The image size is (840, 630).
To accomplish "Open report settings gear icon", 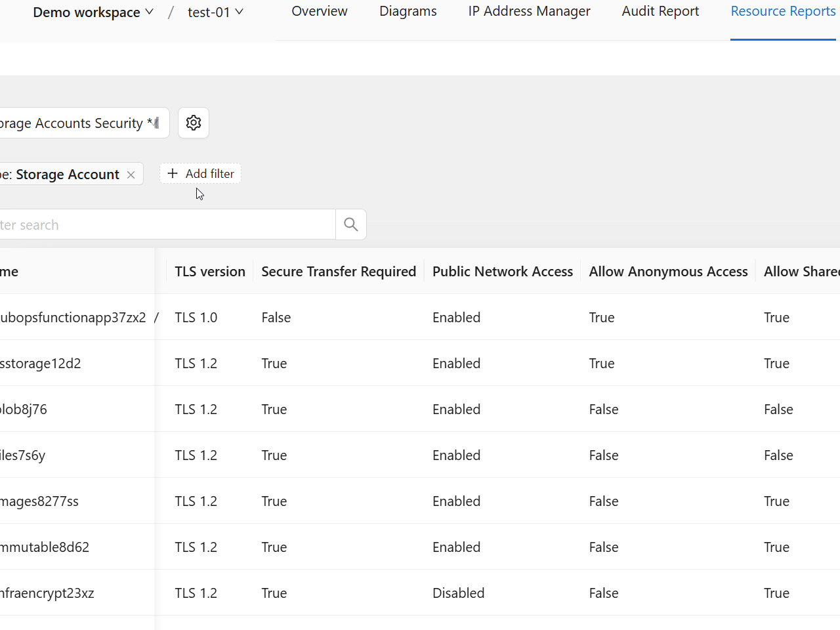I will (x=194, y=123).
